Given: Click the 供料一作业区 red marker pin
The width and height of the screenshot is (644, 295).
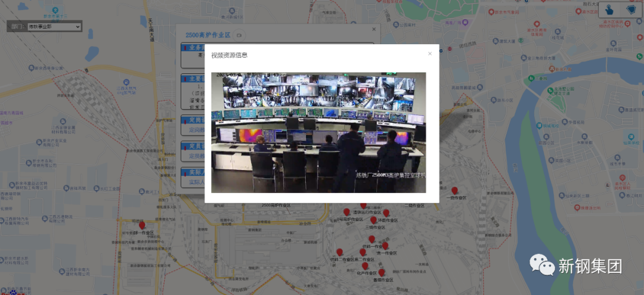Looking at the screenshot, I should pos(371,239).
